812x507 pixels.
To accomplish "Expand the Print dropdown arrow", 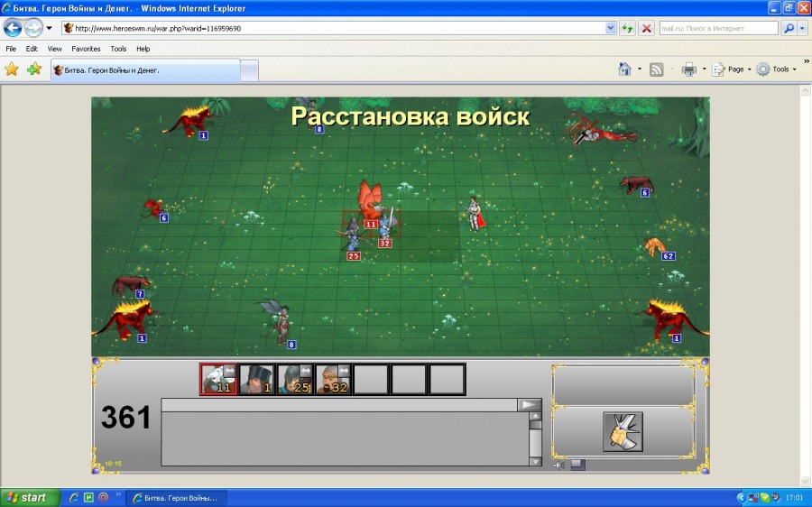I will [x=704, y=69].
